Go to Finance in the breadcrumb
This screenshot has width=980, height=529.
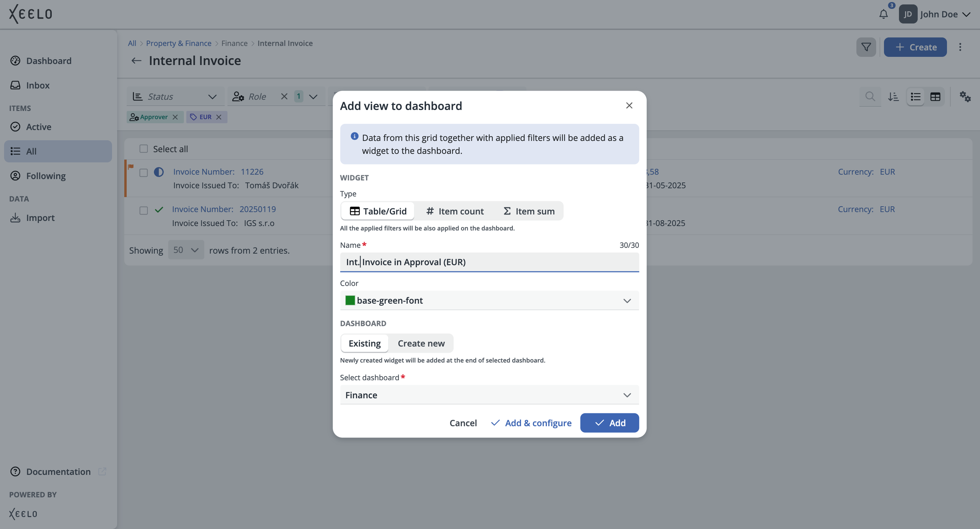(x=234, y=43)
